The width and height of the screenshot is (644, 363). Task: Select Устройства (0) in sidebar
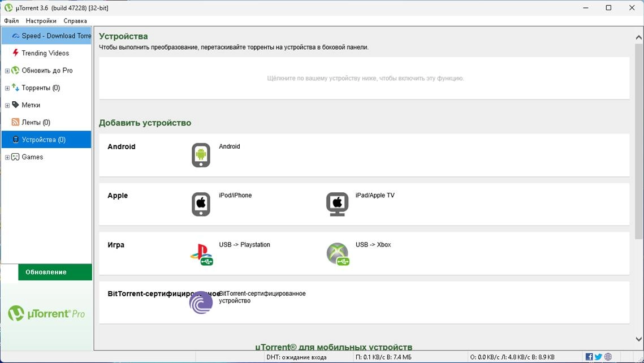[46, 139]
